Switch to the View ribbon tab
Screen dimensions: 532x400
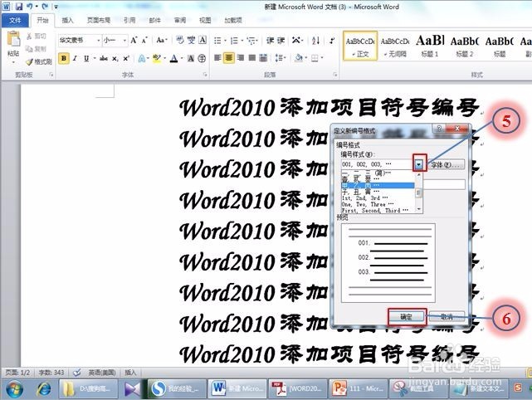(x=205, y=21)
